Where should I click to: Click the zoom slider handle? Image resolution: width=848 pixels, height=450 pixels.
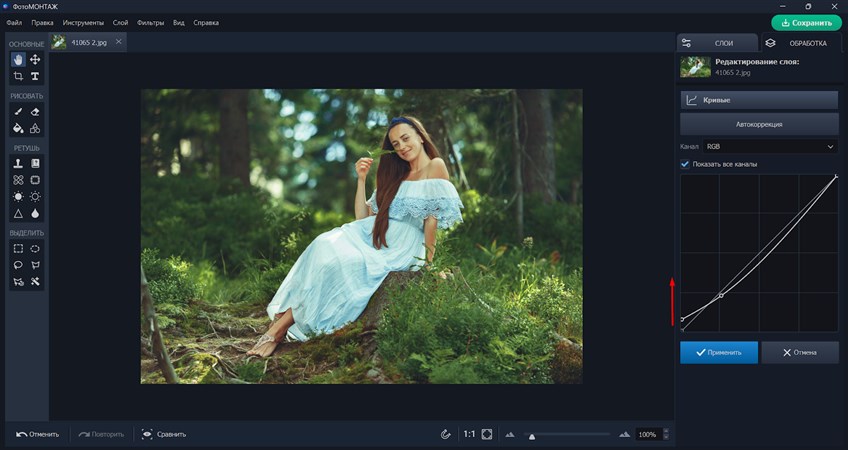click(x=531, y=436)
